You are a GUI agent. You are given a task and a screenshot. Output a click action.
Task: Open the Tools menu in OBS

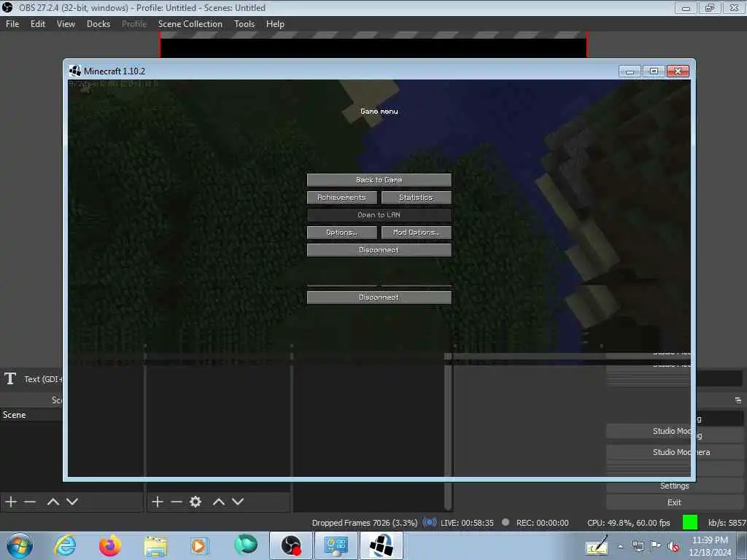tap(244, 24)
